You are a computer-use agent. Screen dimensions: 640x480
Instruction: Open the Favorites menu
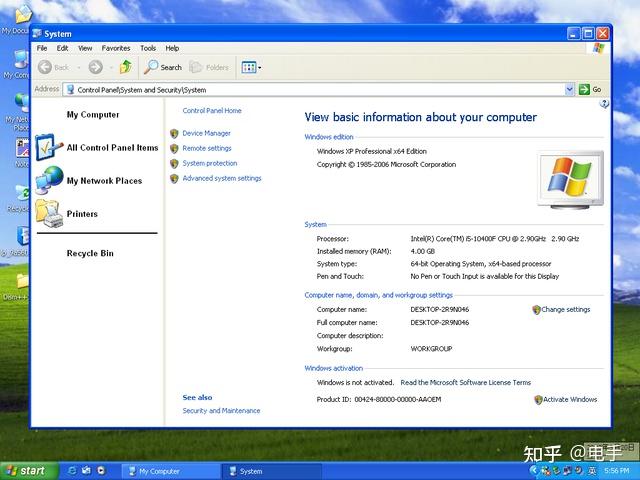(x=116, y=48)
